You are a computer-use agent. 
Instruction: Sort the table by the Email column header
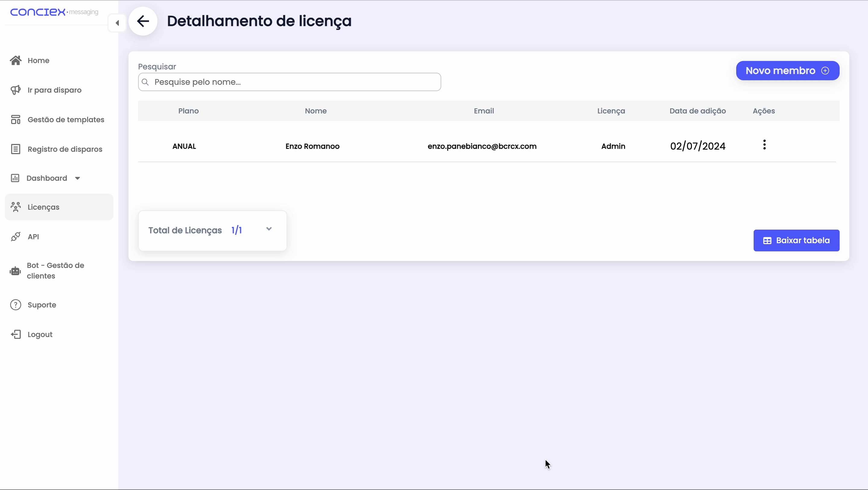tap(483, 110)
